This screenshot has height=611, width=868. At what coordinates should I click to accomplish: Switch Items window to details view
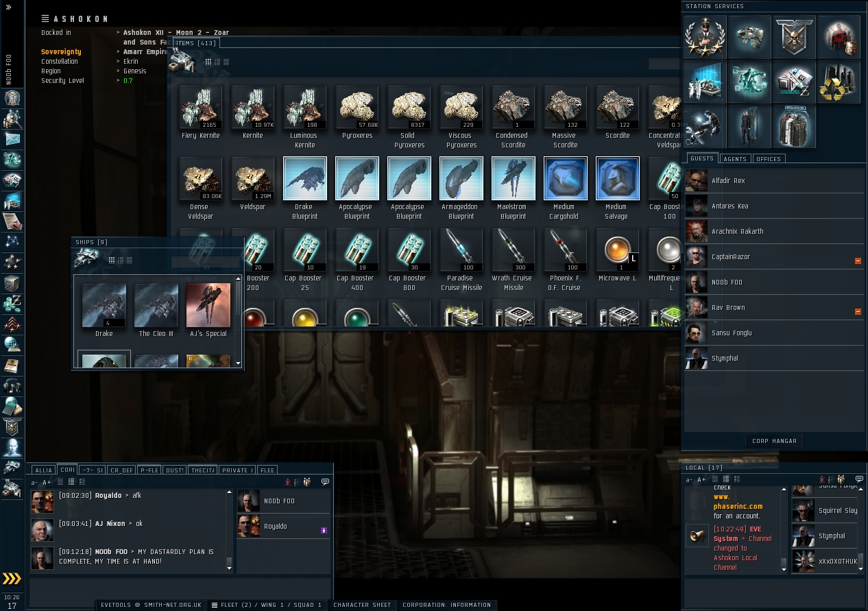click(217, 62)
